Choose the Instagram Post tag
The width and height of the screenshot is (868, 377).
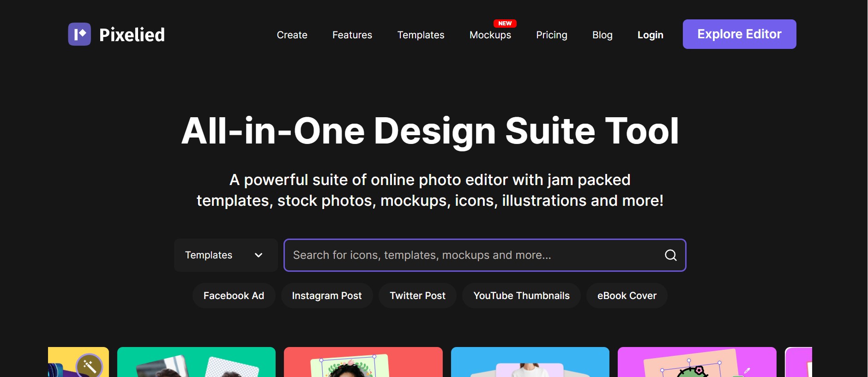[x=326, y=296]
